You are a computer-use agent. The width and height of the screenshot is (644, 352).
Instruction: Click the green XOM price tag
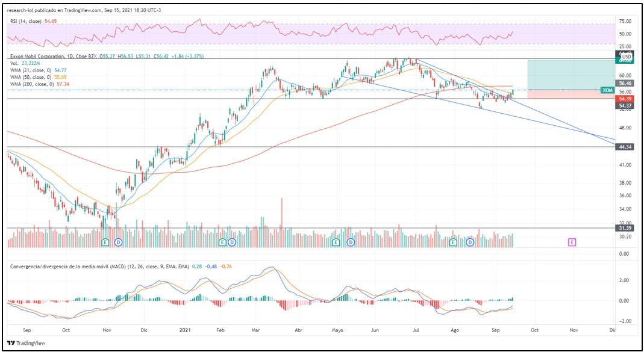coord(607,90)
